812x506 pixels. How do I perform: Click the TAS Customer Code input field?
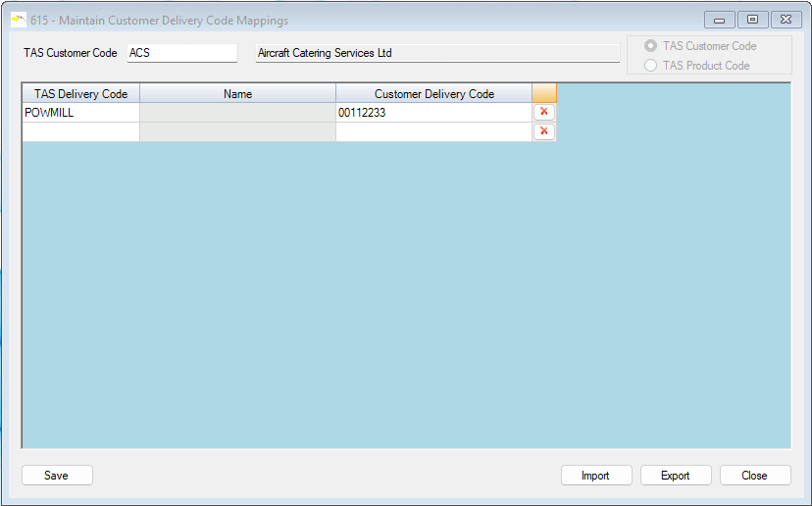[182, 53]
